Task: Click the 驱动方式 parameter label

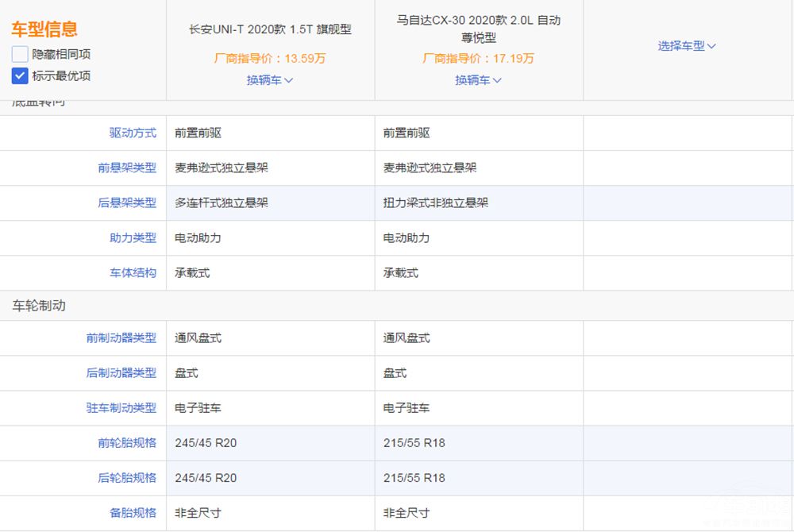Action: (133, 133)
